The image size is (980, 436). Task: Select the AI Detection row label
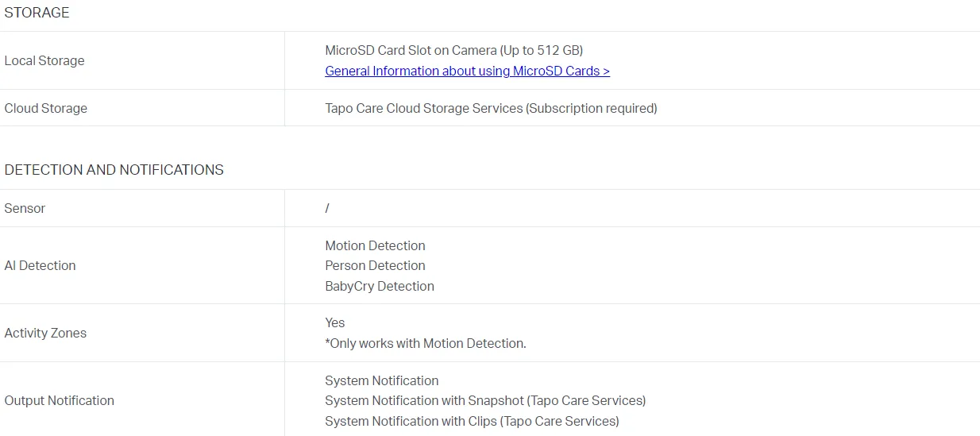pyautogui.click(x=40, y=265)
